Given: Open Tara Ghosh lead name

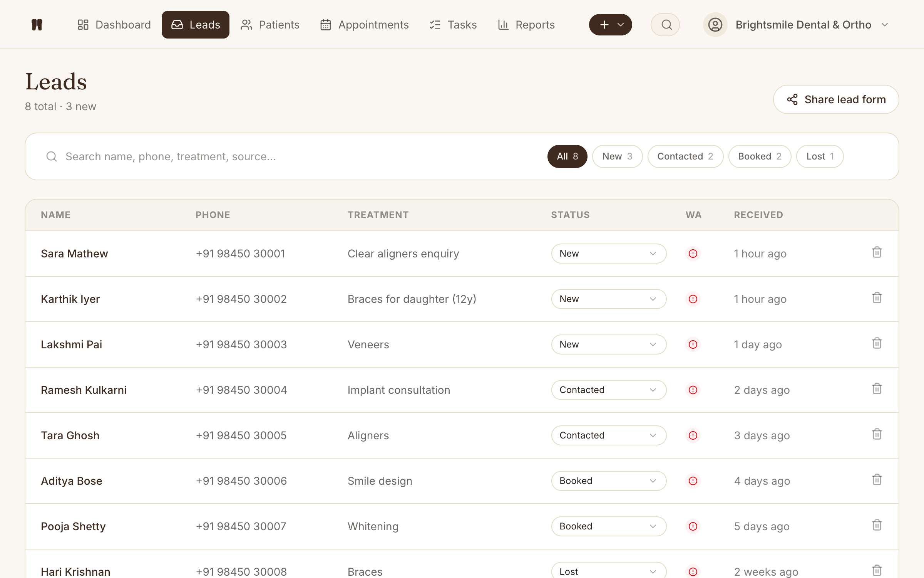Looking at the screenshot, I should click(x=70, y=435).
